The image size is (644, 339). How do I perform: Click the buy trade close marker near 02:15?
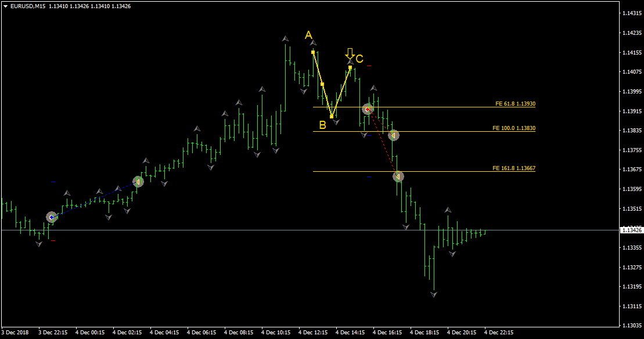[138, 182]
